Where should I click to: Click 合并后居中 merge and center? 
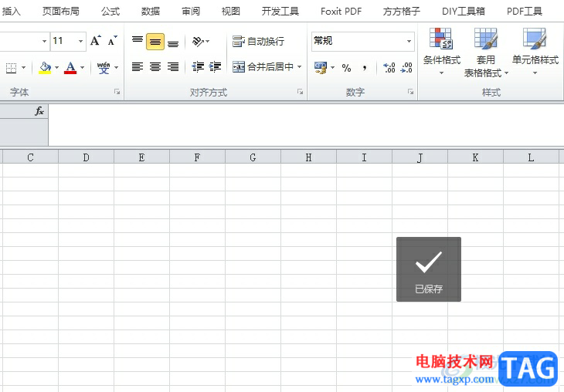[263, 67]
